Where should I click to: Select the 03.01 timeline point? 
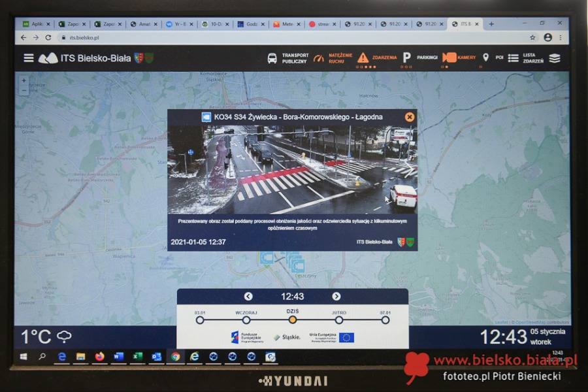[x=200, y=320]
